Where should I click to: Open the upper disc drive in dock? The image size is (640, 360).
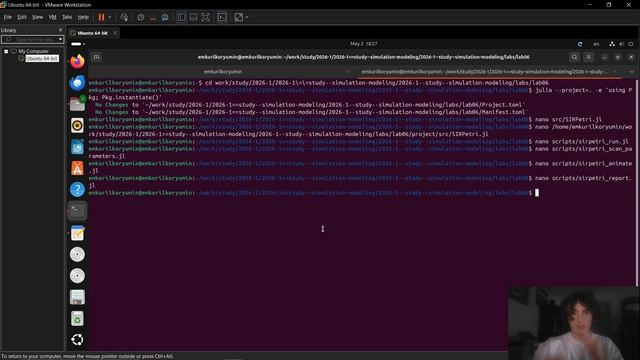click(77, 254)
